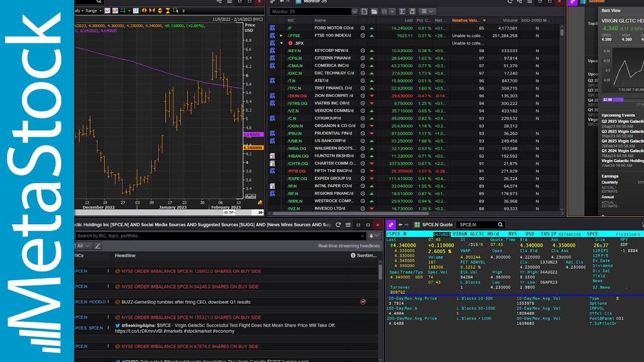Screen dimensions: 644x362
Task: Open the Monitor 35 name combo box
Action: click(314, 11)
